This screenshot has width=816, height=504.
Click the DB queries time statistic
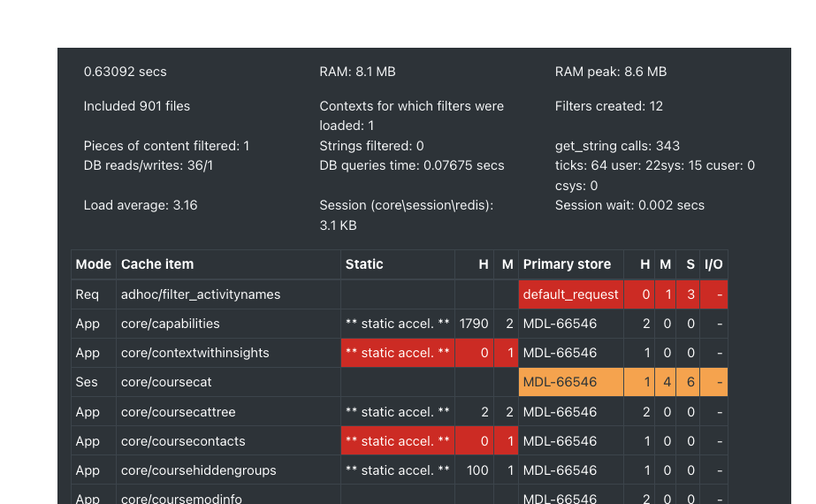tap(412, 165)
